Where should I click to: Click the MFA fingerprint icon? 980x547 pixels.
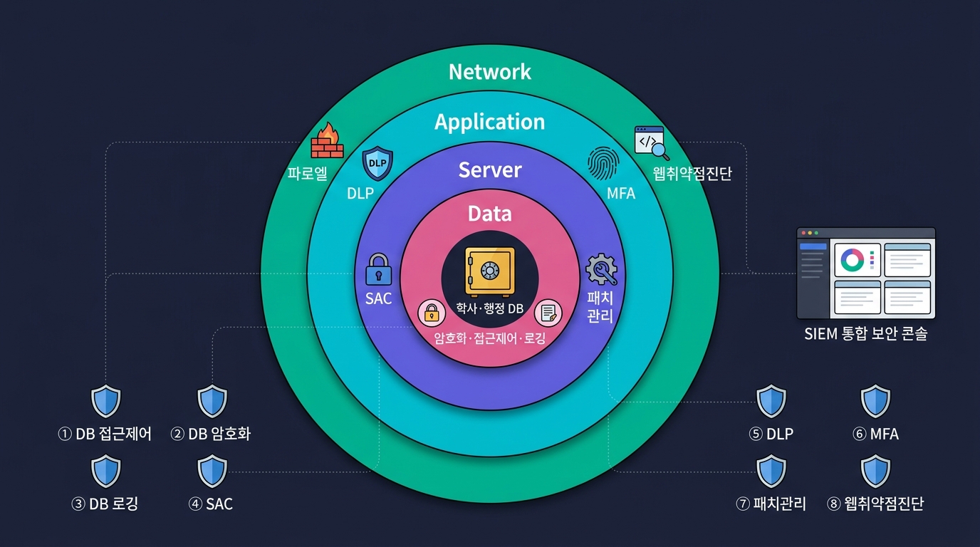(603, 164)
